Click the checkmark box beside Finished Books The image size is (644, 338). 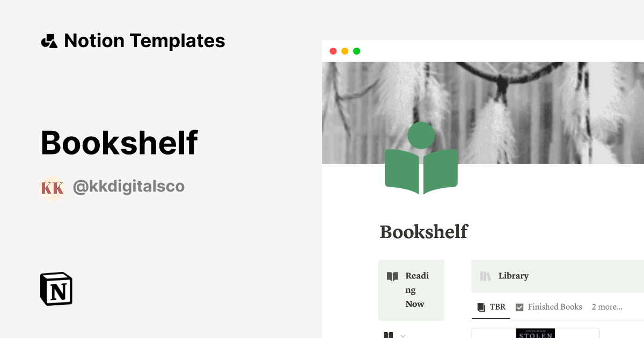tap(519, 307)
